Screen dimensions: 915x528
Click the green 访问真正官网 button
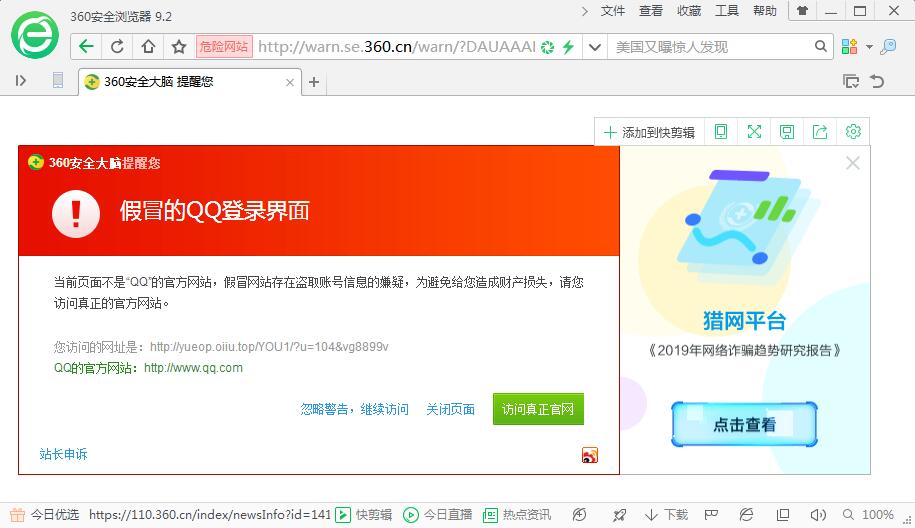point(538,409)
